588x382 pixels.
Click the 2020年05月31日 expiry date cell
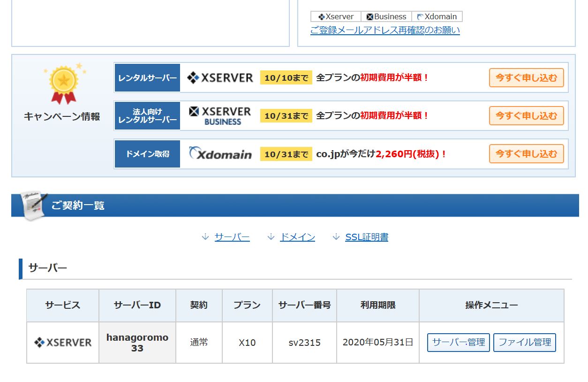[378, 343]
